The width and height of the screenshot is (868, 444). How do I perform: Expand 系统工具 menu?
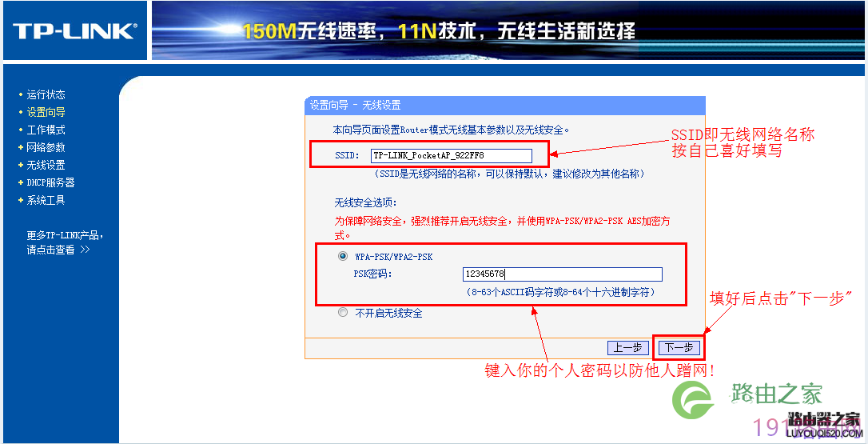coord(46,200)
